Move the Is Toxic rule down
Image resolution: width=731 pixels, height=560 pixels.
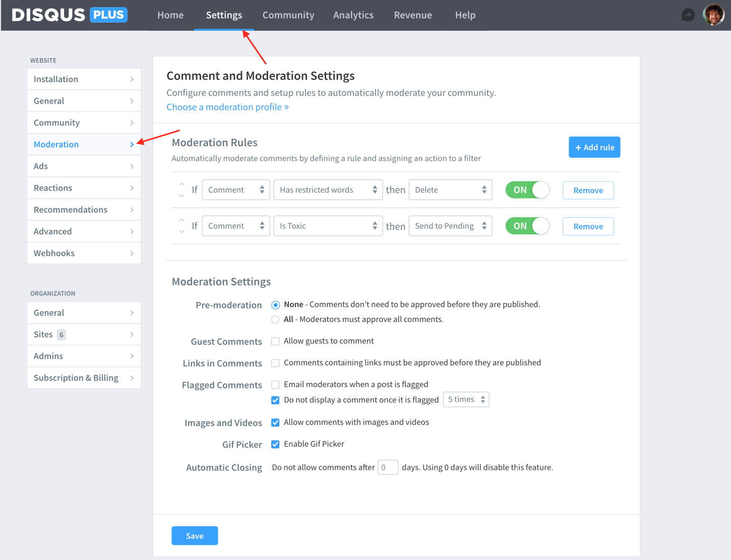point(182,231)
